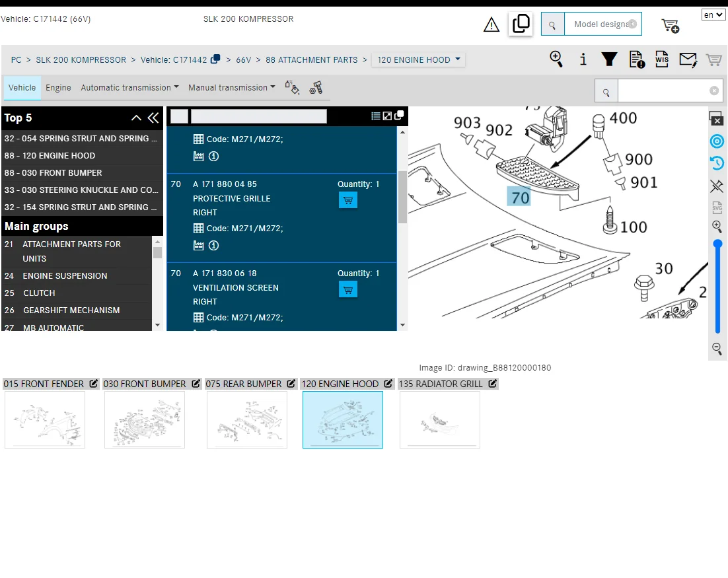Click the add-to-cart icon in top header
The width and height of the screenshot is (728, 578).
[671, 26]
